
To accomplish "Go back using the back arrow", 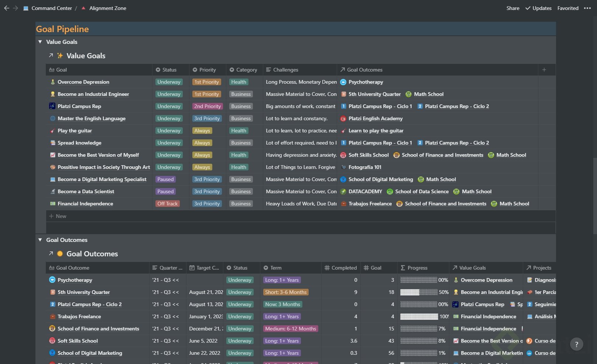I will [x=7, y=8].
